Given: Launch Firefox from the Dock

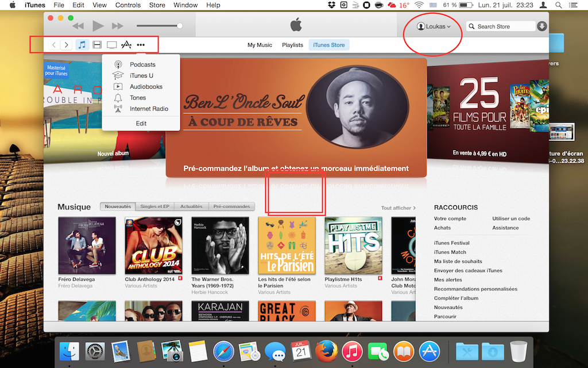Looking at the screenshot, I should tap(326, 352).
